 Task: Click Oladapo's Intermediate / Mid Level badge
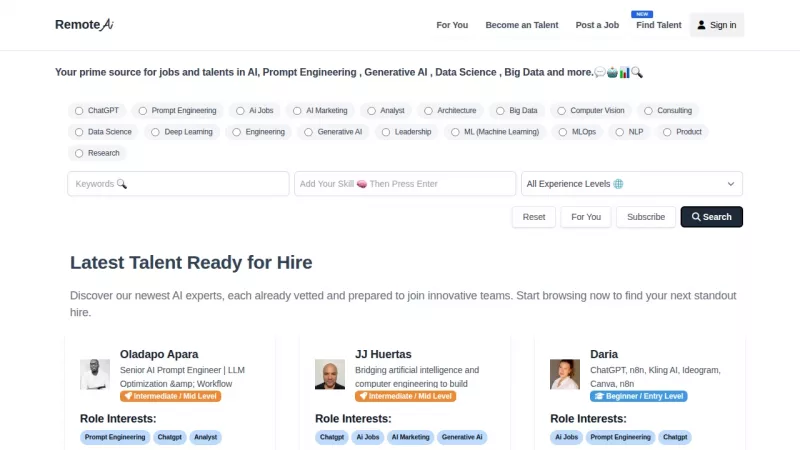coord(170,396)
